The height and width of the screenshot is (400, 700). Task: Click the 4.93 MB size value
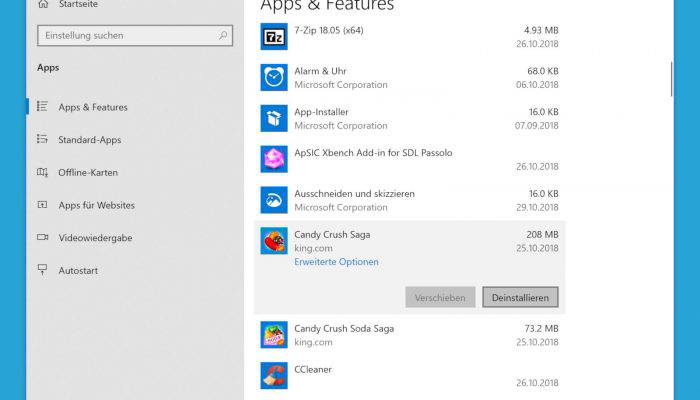(541, 30)
